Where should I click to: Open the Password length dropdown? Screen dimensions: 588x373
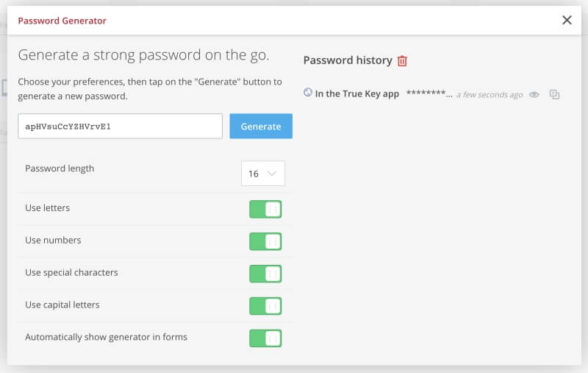point(263,174)
